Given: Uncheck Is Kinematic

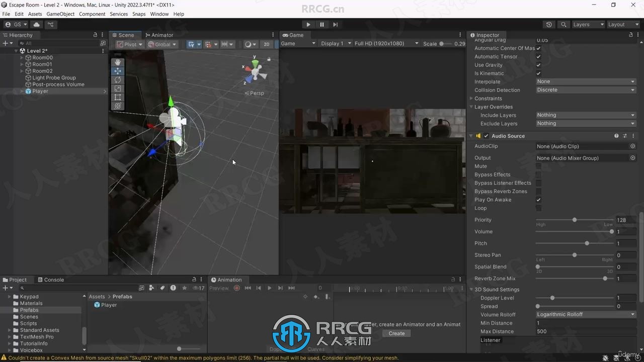Looking at the screenshot, I should pos(538,73).
